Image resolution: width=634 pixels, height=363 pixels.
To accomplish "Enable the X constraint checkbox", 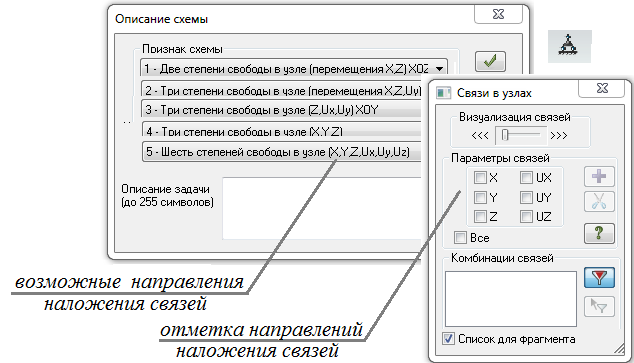I will coord(480,177).
